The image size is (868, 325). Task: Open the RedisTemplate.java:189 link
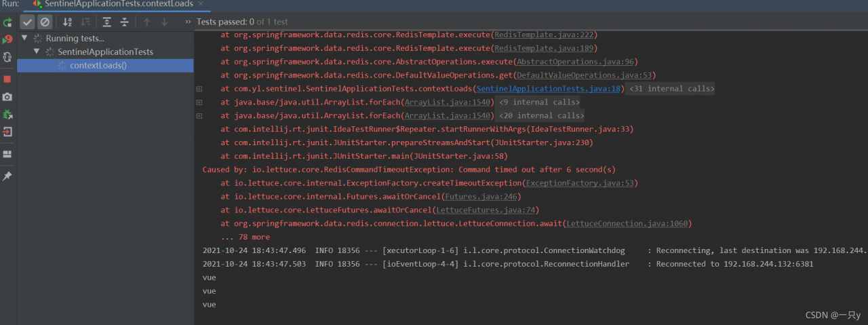click(x=544, y=48)
